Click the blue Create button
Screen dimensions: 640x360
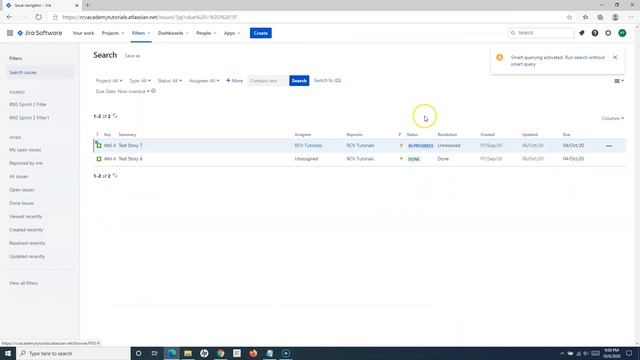(261, 33)
